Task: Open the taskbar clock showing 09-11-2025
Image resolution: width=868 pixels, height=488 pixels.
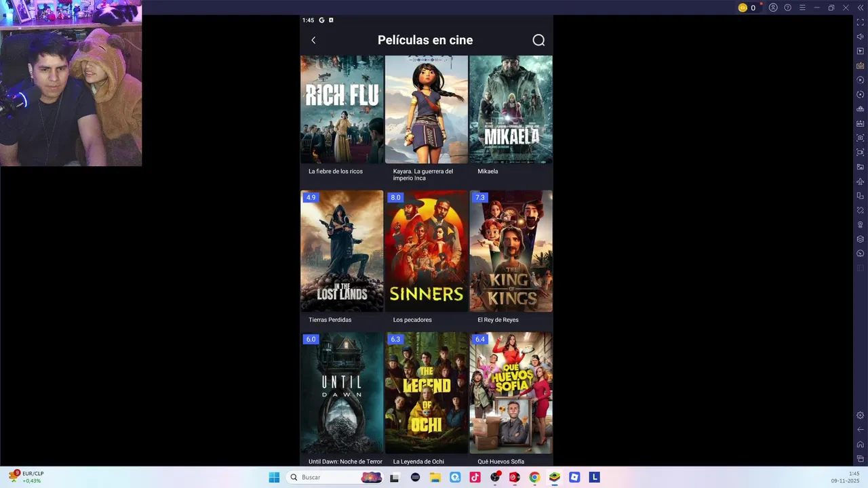Action: [x=846, y=477]
